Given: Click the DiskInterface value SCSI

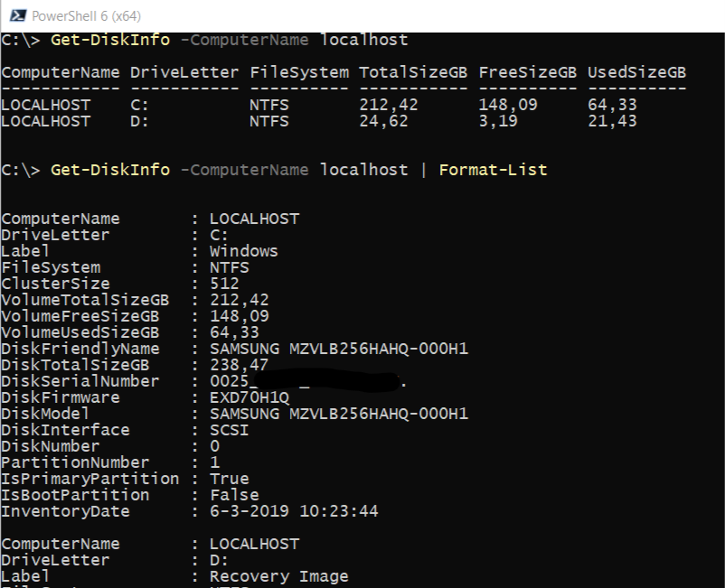Looking at the screenshot, I should 229,430.
